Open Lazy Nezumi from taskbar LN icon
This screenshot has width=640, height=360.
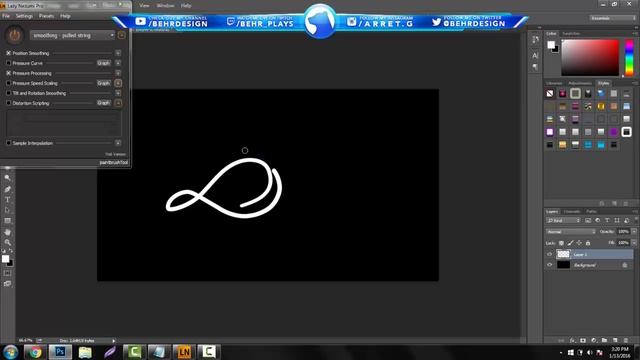184,352
